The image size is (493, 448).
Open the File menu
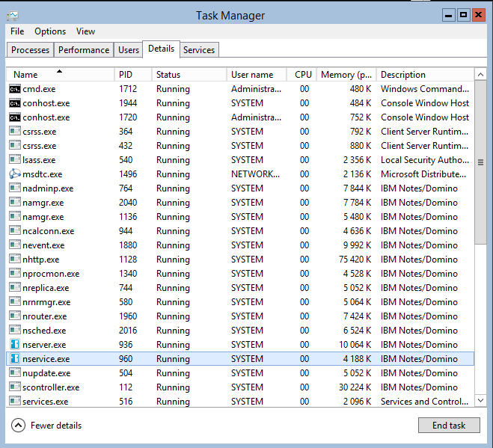pyautogui.click(x=17, y=31)
